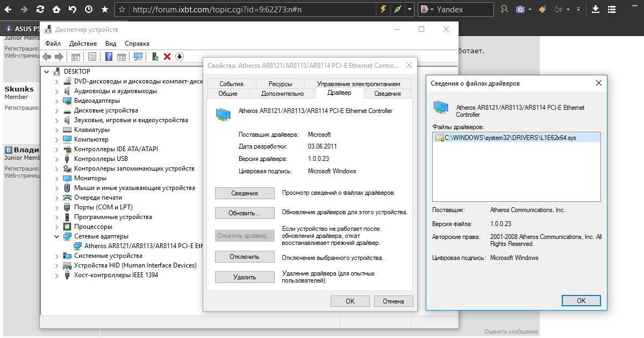
Task: Click the red Uninstall device toolbar icon
Action: coord(167,57)
